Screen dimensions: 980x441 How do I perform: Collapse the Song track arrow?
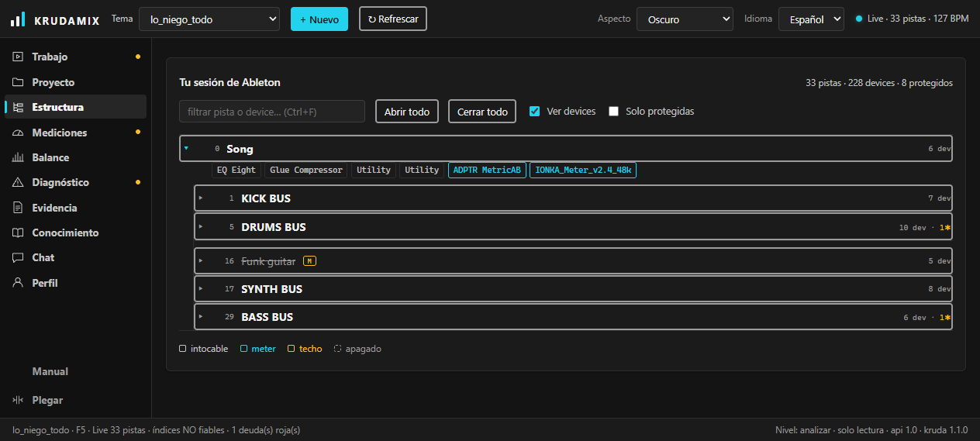coord(186,148)
